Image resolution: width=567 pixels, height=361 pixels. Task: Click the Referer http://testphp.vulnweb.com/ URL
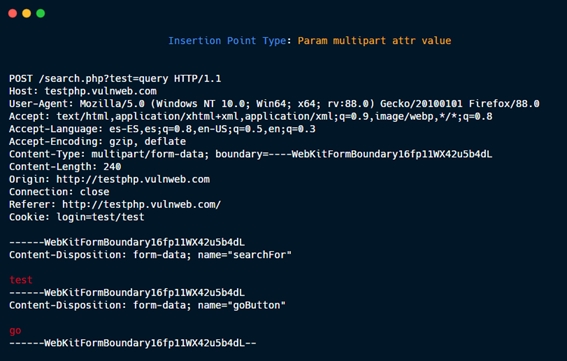tap(141, 204)
